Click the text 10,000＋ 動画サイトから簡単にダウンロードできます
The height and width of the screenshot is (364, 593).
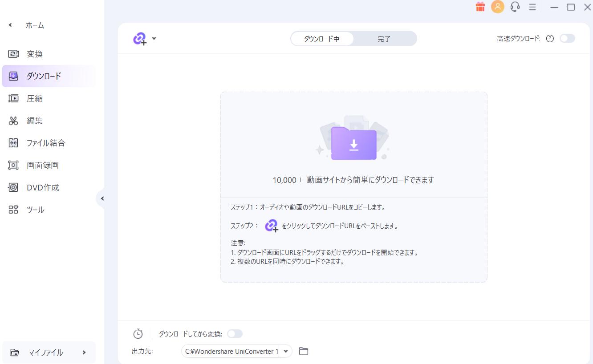tap(353, 180)
